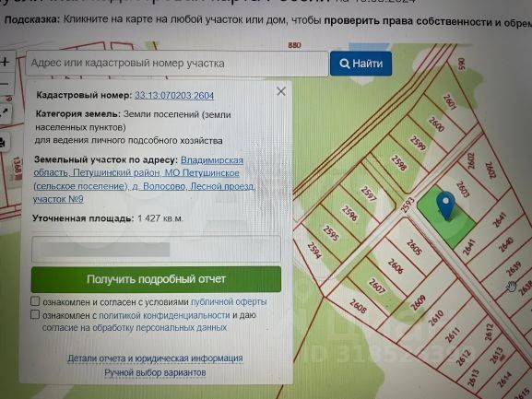The width and height of the screenshot is (532, 399).
Task: Focus the address or cadastral number field
Action: 177,64
